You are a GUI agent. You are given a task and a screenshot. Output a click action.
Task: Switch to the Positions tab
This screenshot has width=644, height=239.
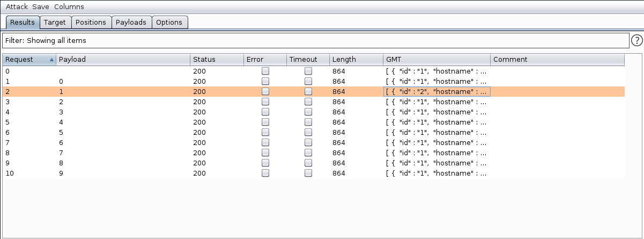pos(91,22)
